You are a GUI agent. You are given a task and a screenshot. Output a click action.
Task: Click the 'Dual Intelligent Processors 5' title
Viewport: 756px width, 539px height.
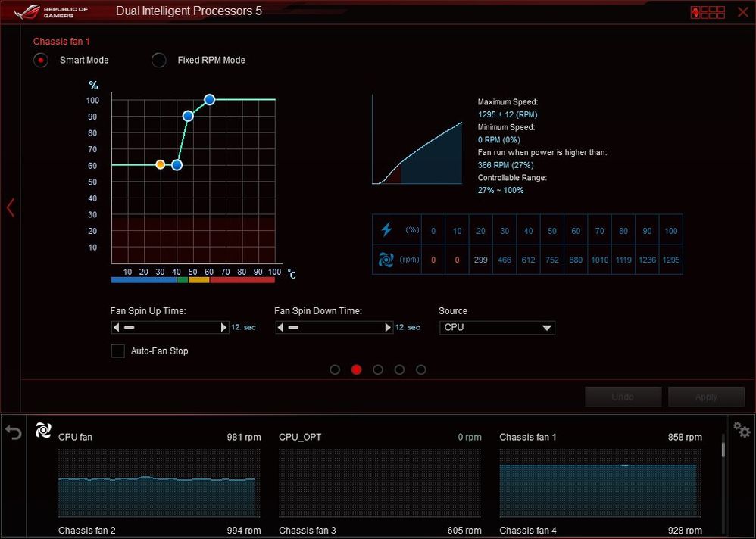(189, 11)
